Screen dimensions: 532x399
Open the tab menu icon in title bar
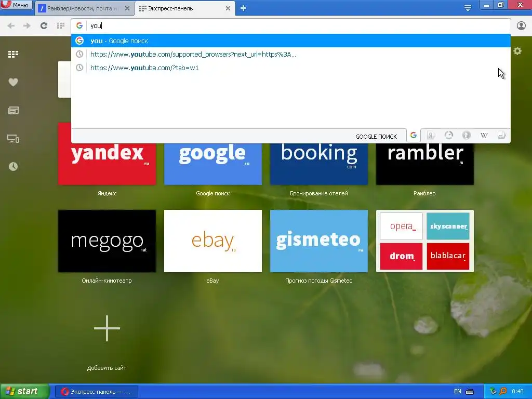(468, 8)
